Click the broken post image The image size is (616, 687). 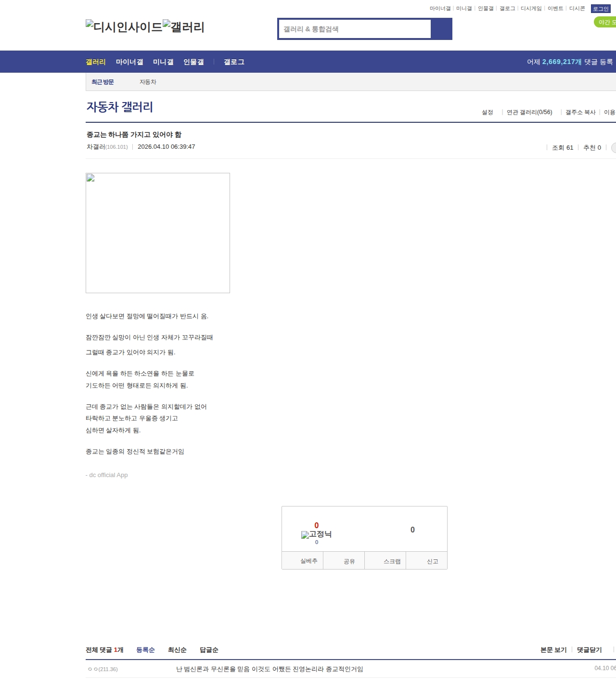(158, 233)
